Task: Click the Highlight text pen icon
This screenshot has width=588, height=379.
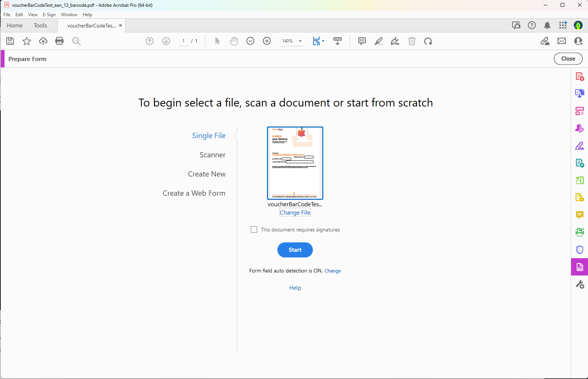Action: [x=379, y=41]
